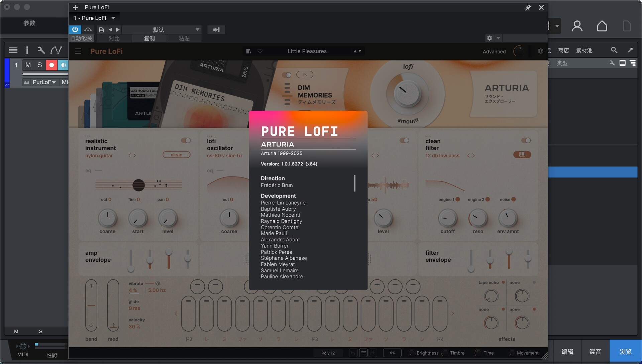The width and height of the screenshot is (642, 364).
Task: Expand the 1 - Pure LoFi instance dropdown
Action: click(x=113, y=18)
